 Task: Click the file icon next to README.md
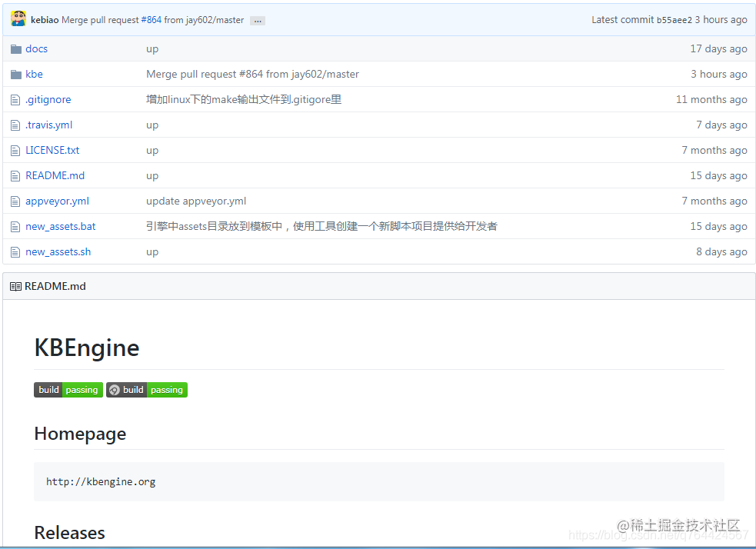pos(15,175)
